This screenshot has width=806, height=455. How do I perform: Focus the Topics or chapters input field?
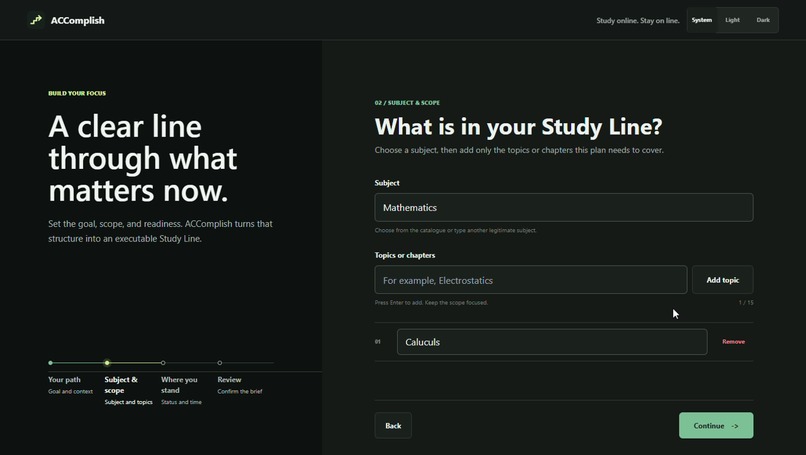[x=530, y=280]
